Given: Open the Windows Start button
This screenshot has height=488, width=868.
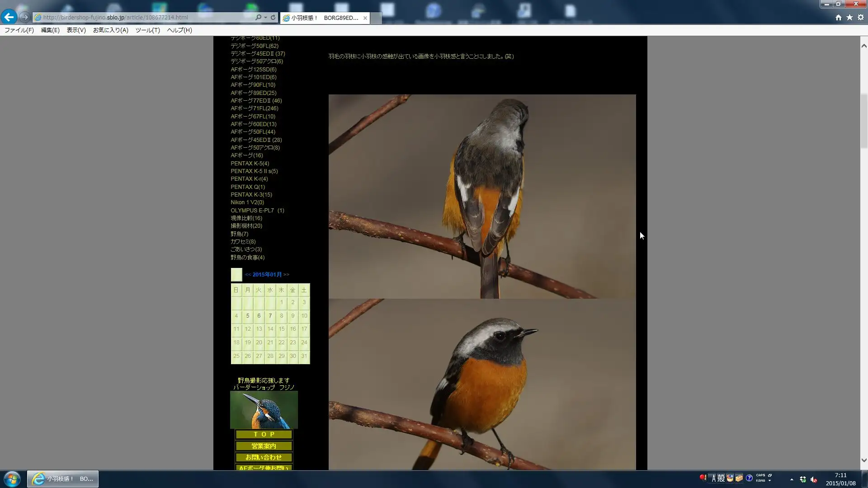Looking at the screenshot, I should (12, 479).
